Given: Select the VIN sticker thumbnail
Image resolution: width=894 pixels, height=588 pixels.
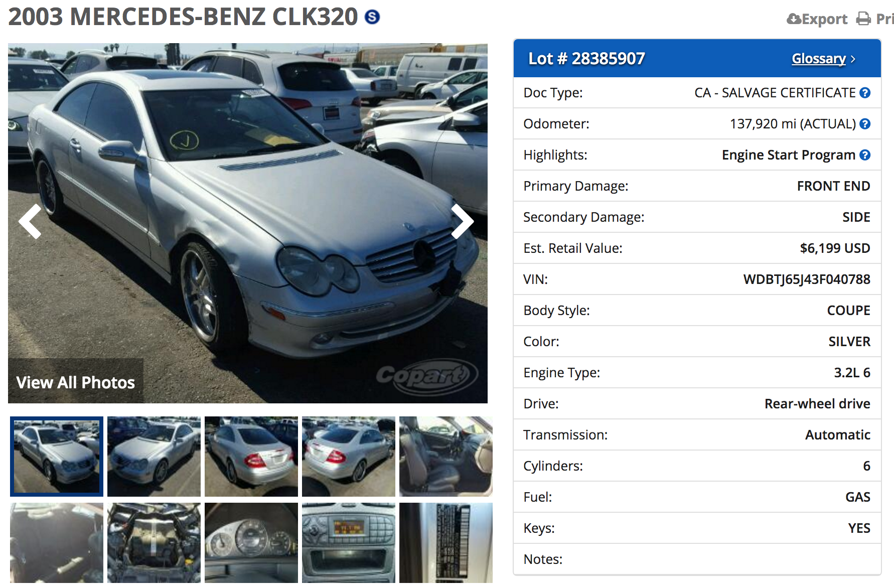Looking at the screenshot, I should tap(446, 543).
